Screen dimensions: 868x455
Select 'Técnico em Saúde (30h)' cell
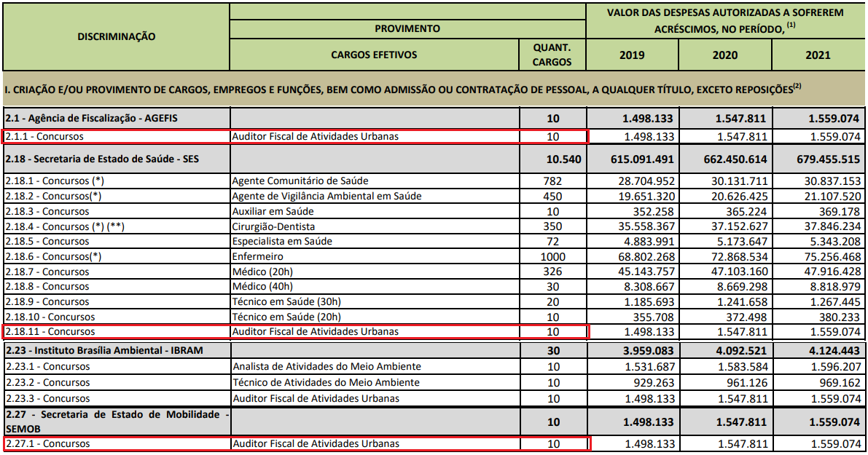[286, 302]
